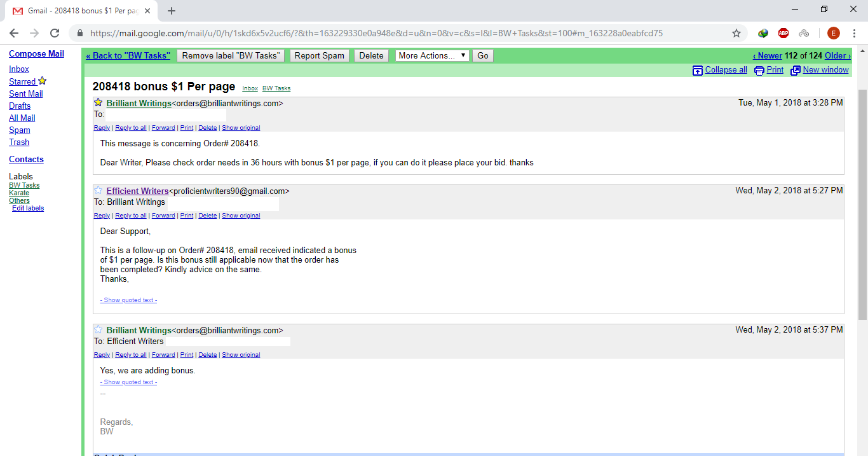Open the Inbox folder
Viewport: 868px width, 456px height.
point(19,69)
